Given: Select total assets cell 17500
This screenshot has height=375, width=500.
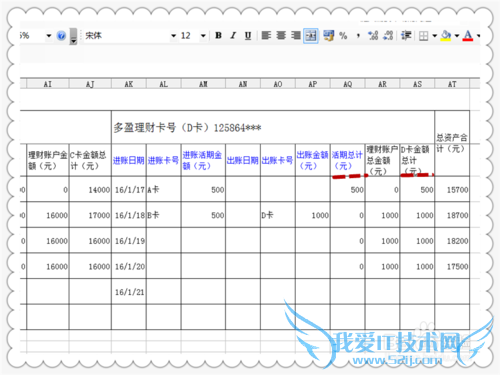Looking at the screenshot, I should [x=452, y=266].
